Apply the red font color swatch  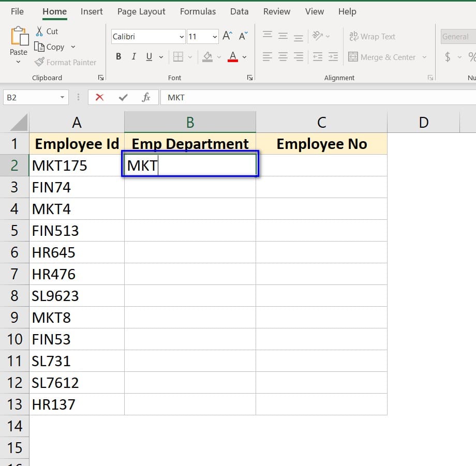233,57
